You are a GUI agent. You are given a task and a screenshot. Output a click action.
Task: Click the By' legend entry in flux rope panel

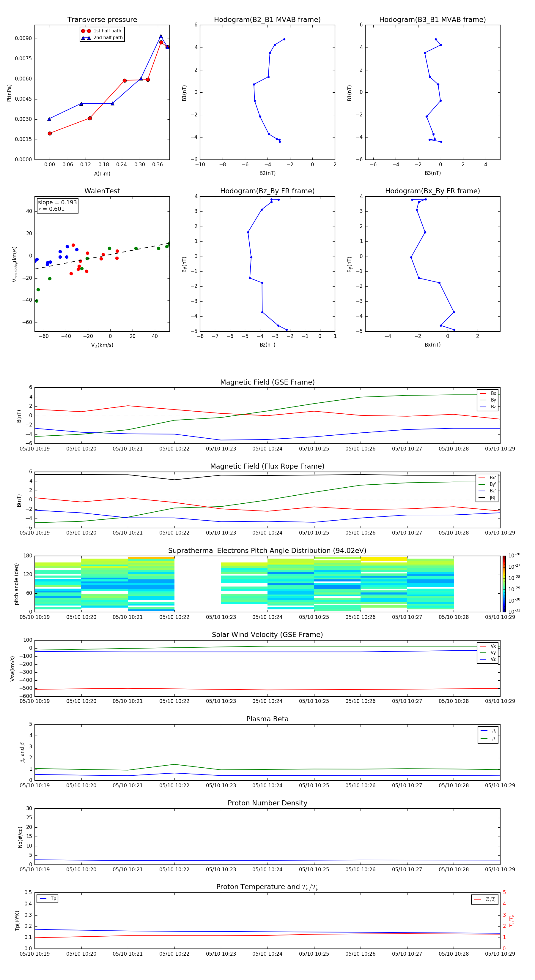tap(487, 484)
